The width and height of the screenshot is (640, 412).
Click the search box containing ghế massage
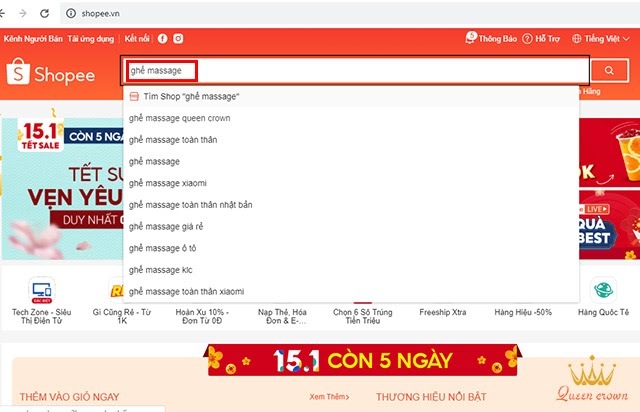355,71
